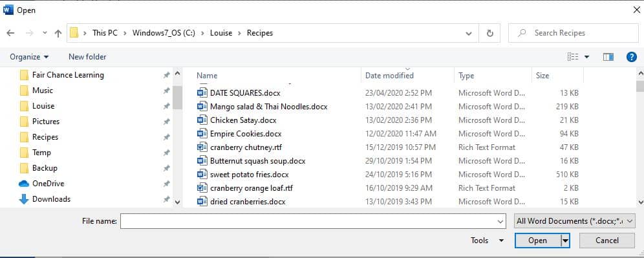Create a New folder
This screenshot has height=258, width=644.
(x=87, y=57)
